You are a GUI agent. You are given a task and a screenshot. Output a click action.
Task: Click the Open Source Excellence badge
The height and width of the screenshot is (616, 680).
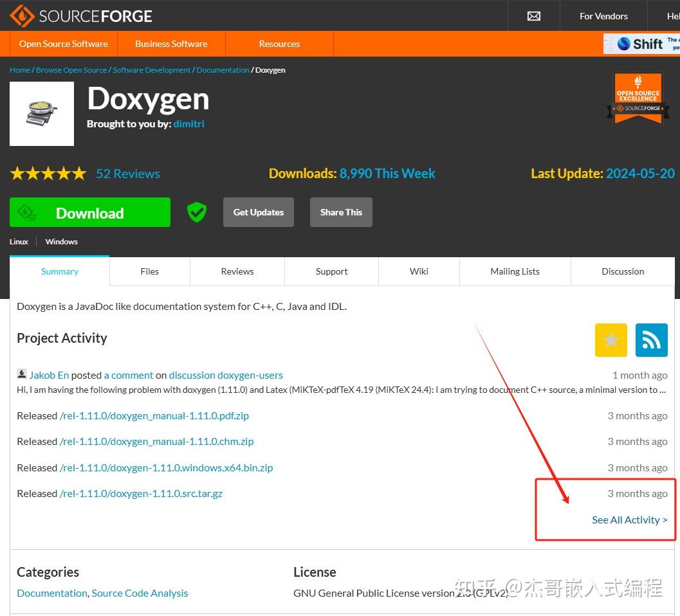pyautogui.click(x=638, y=97)
